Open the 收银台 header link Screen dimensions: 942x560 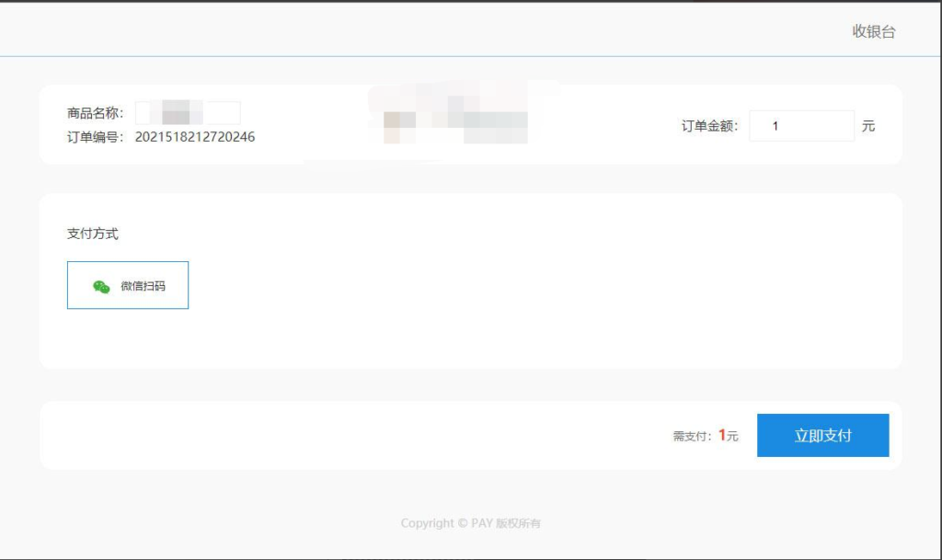pos(872,31)
